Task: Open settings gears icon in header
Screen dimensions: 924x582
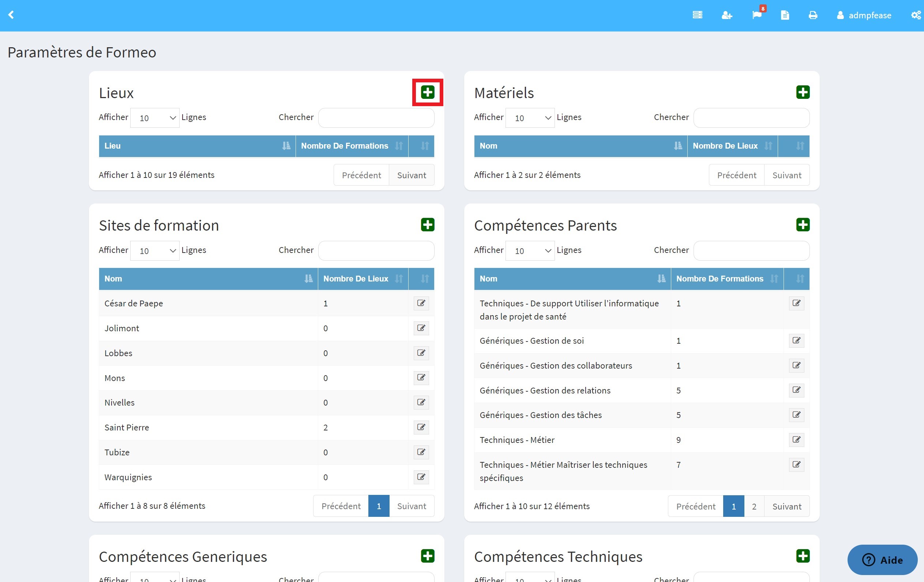Action: tap(916, 15)
